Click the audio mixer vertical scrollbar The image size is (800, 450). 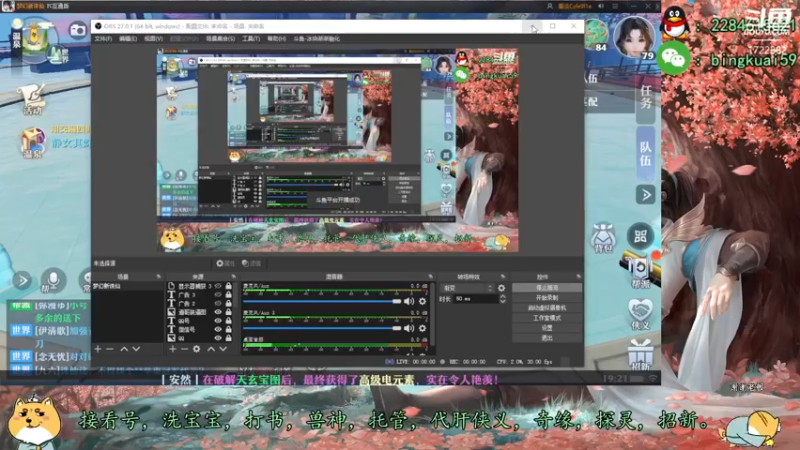[x=433, y=316]
